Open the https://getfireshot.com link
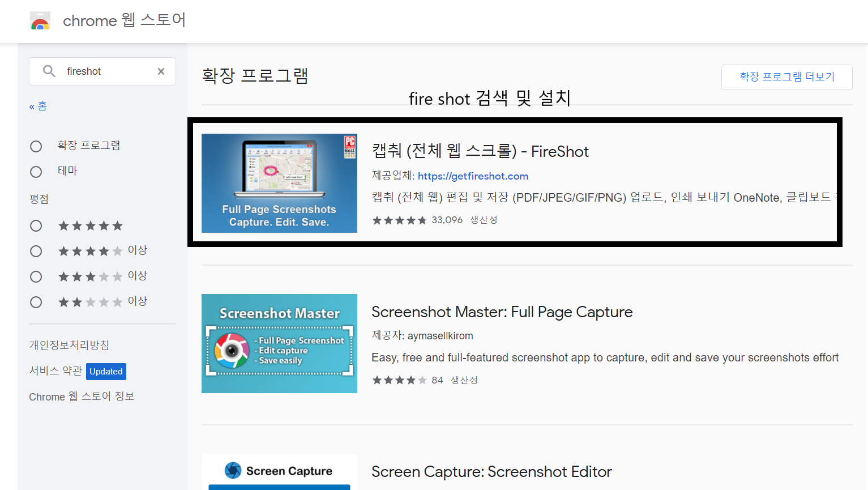Viewport: 868px width, 490px height. (473, 176)
